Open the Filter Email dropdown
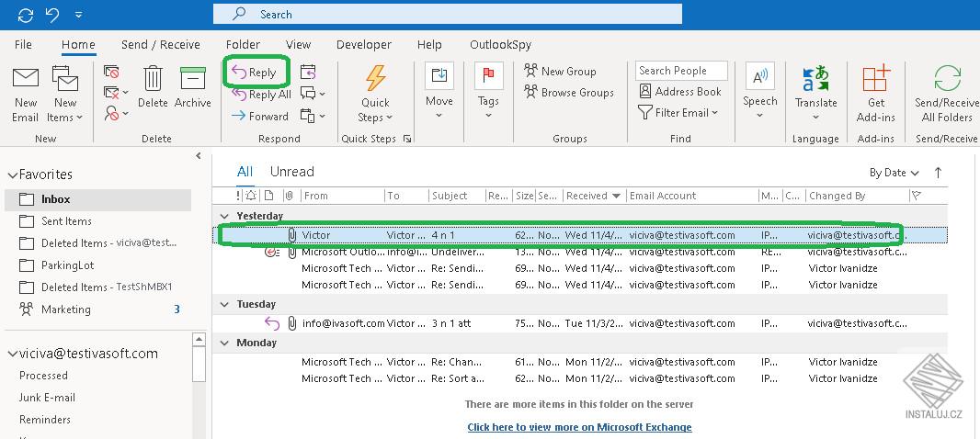Image resolution: width=980 pixels, height=439 pixels. (x=678, y=112)
